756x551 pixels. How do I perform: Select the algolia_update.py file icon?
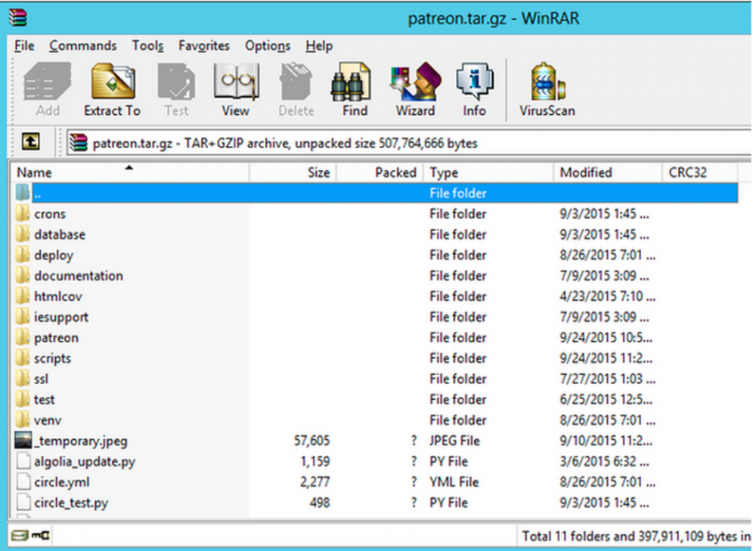pyautogui.click(x=23, y=461)
